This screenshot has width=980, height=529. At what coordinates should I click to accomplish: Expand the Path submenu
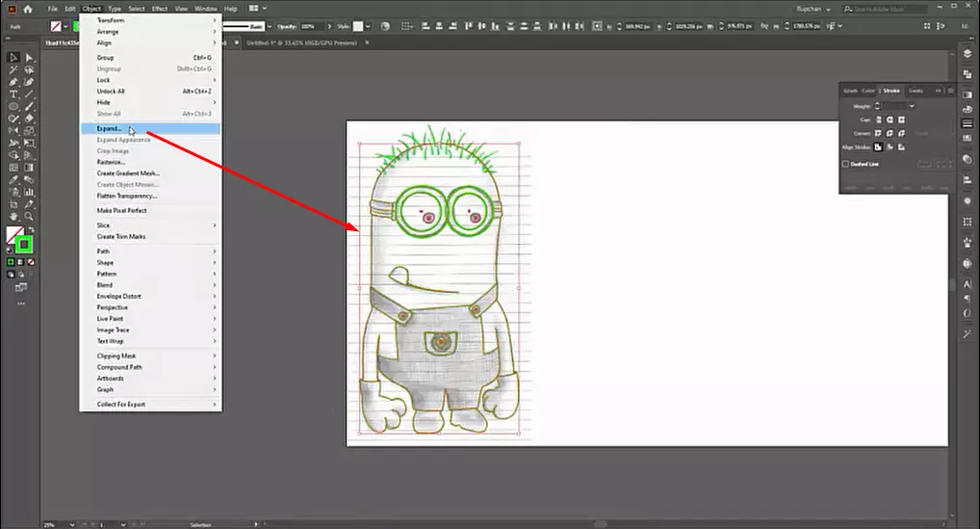(150, 251)
